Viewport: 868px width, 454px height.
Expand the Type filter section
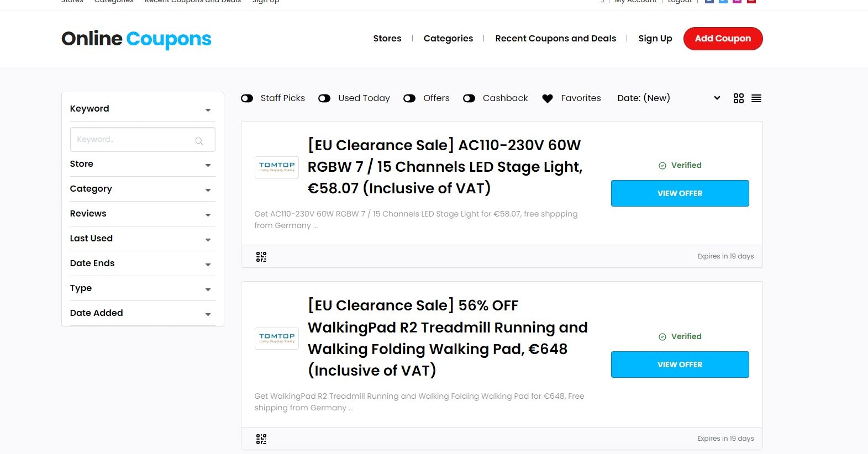click(143, 288)
